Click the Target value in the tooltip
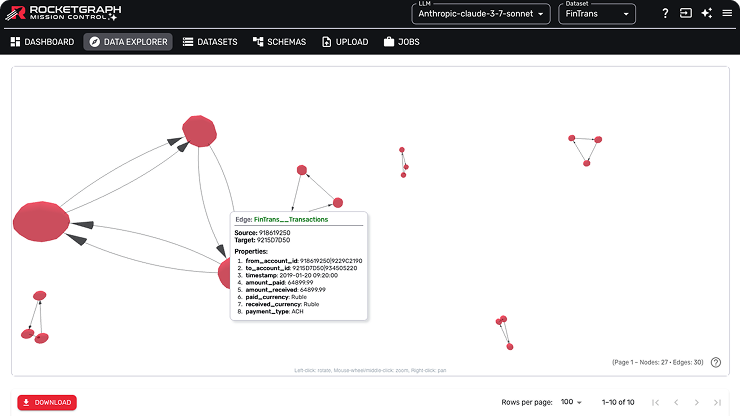The image size is (740, 416). (x=274, y=240)
